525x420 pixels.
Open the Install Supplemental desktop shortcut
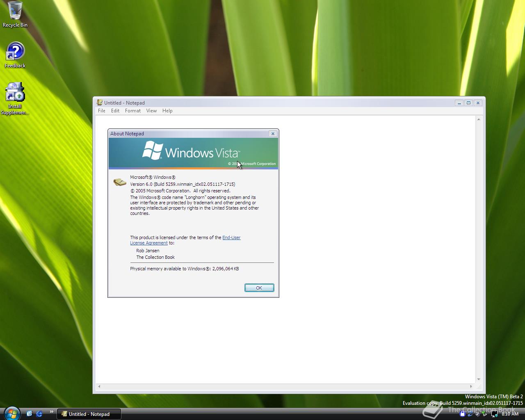pos(15,99)
